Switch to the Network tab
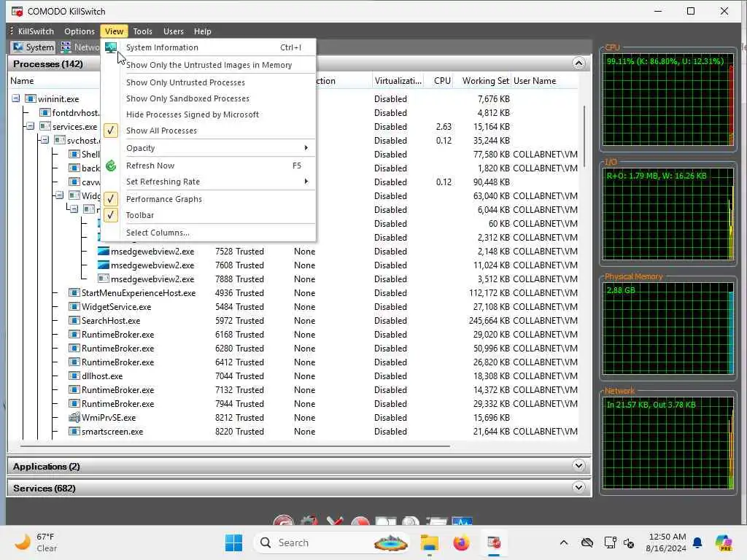The image size is (747, 560). point(80,47)
